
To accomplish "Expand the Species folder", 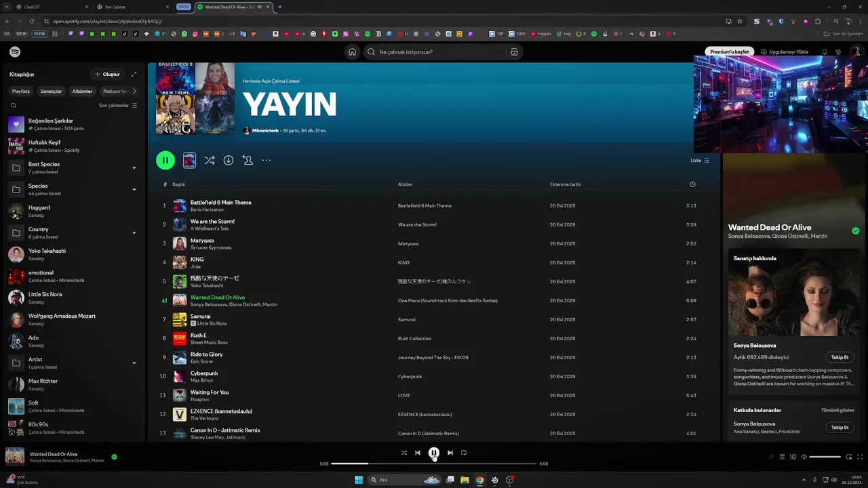I will click(x=134, y=190).
